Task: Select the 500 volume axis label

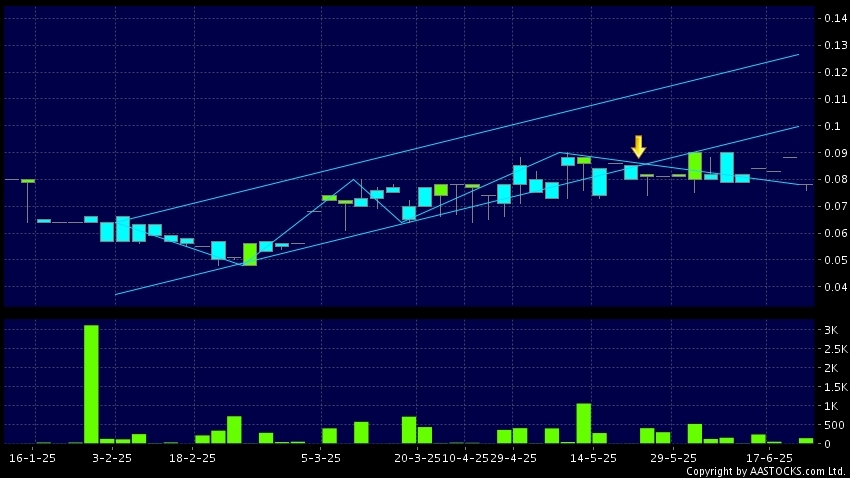Action: (x=834, y=425)
